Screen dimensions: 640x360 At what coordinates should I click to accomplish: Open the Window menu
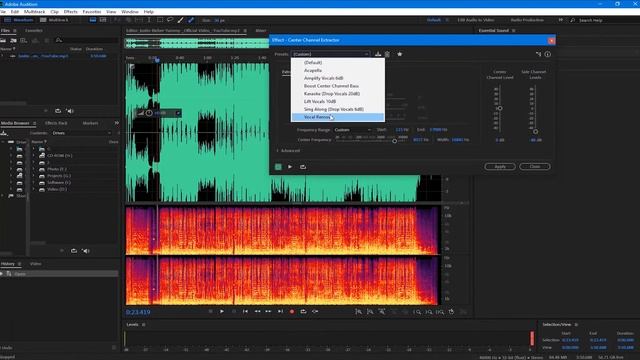point(130,12)
